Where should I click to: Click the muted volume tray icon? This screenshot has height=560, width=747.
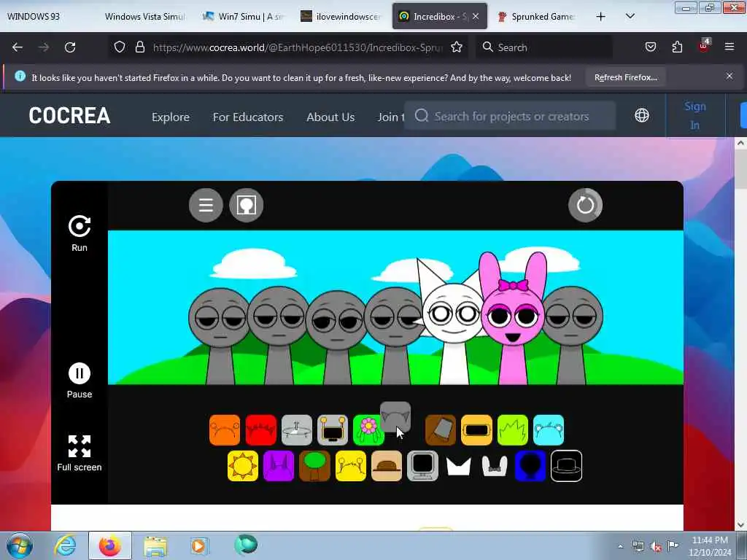pos(656,546)
